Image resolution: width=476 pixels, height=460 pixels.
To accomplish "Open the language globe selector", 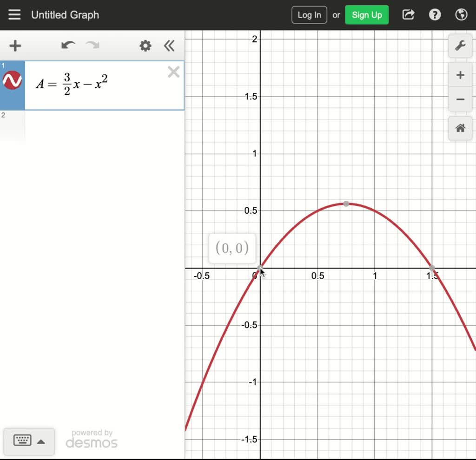I will (x=461, y=14).
